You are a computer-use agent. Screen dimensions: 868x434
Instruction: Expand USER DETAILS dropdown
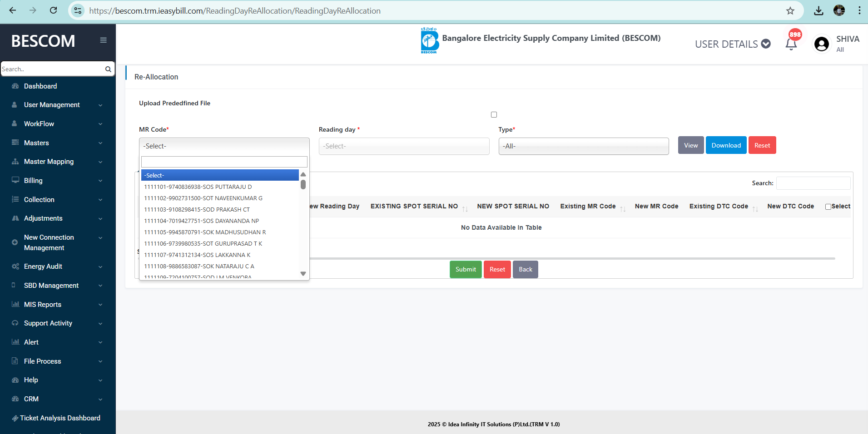(x=732, y=44)
